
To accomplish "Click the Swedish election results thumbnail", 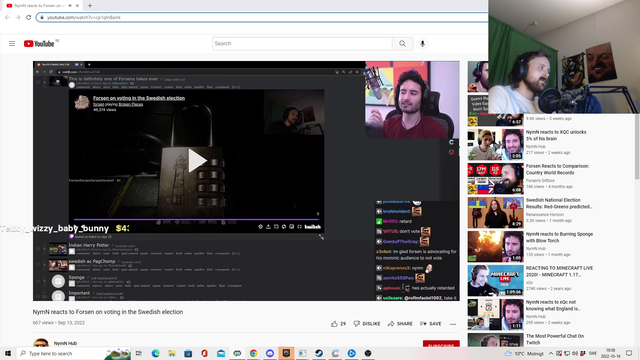I will 496,213.
